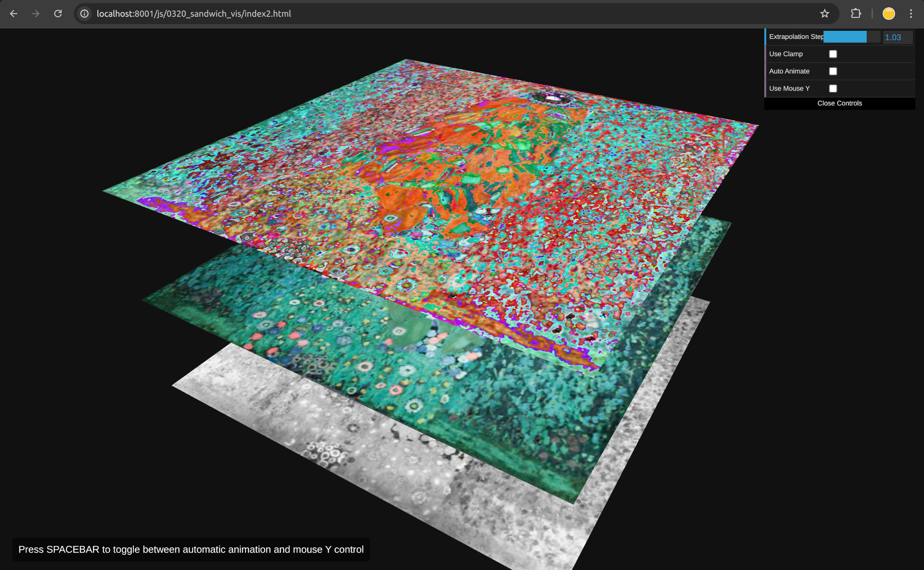Collapse panel with Close Controls

(839, 104)
